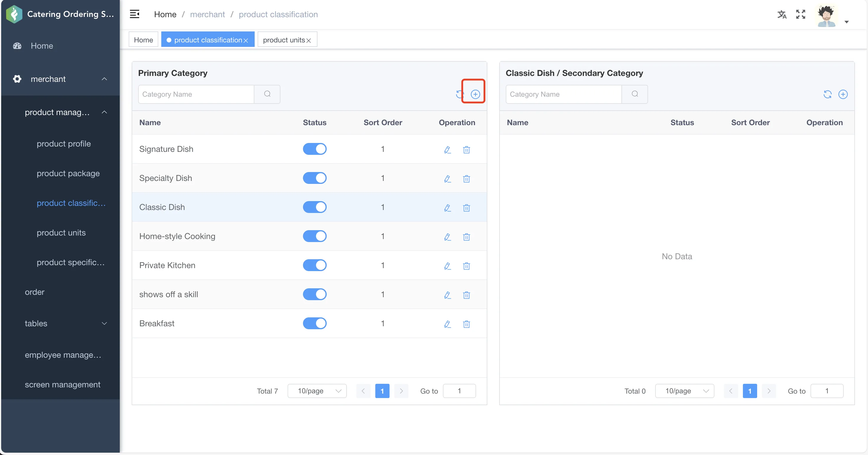868x455 pixels.
Task: Select page 1 in Secondary Category pager
Action: click(x=750, y=391)
